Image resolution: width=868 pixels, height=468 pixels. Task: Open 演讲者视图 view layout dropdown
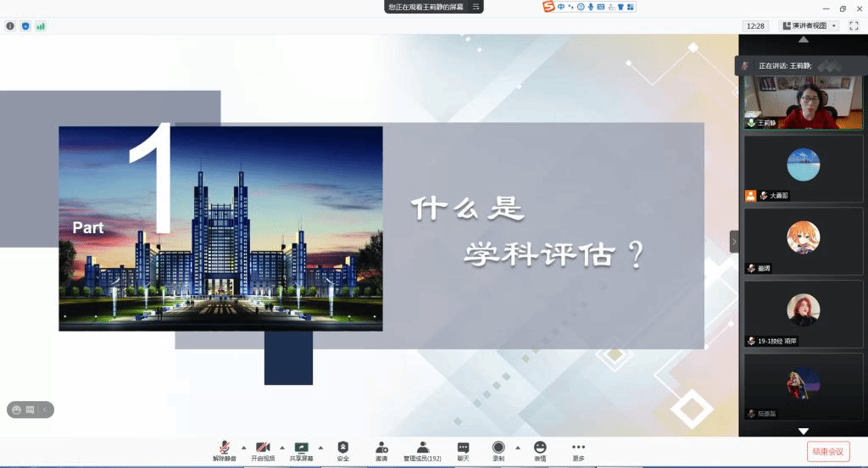click(809, 26)
